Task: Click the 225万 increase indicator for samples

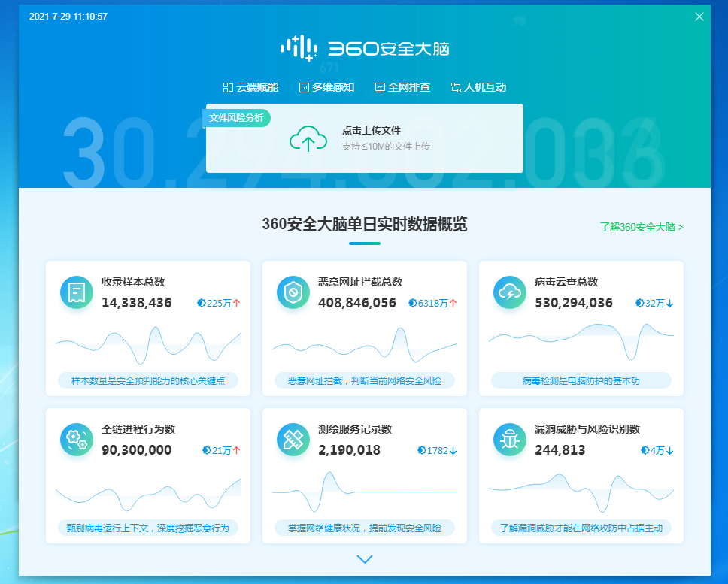Action: pyautogui.click(x=219, y=303)
